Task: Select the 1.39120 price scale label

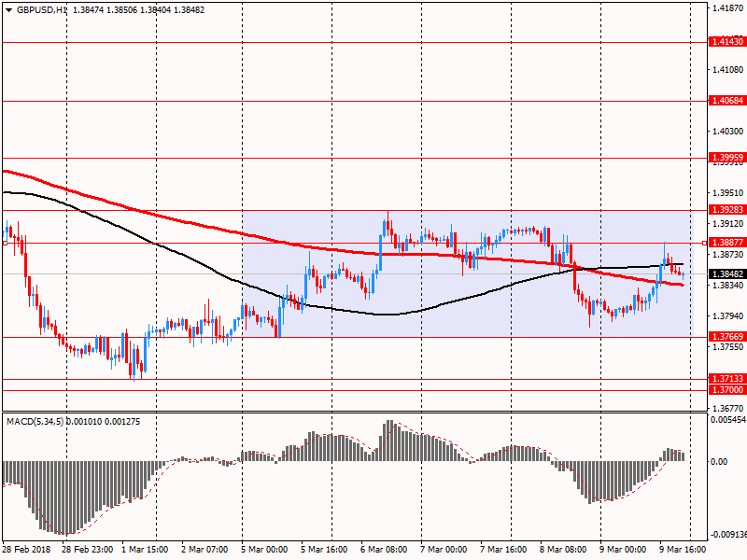Action: point(728,224)
